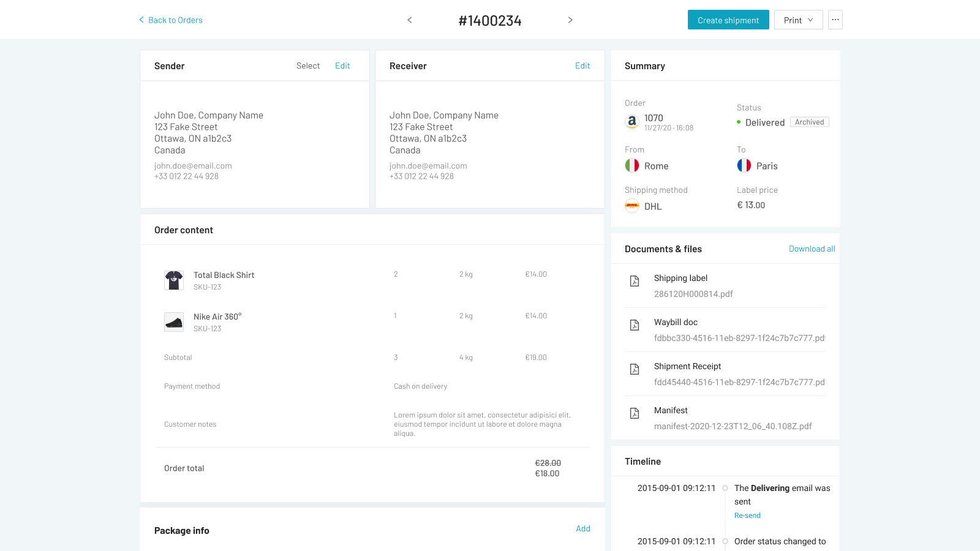The height and width of the screenshot is (551, 980).
Task: Click the Create shipment button
Action: coord(728,20)
